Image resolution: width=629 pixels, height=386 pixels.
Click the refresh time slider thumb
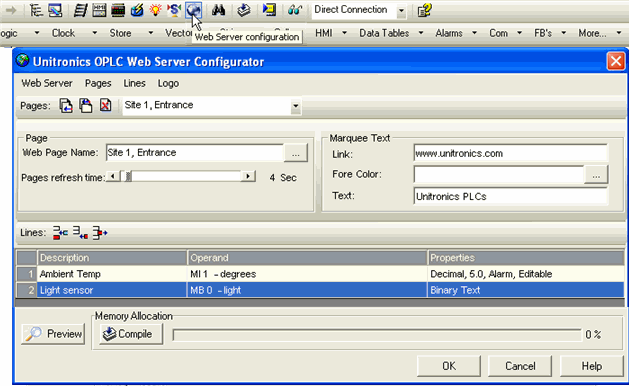(128, 177)
